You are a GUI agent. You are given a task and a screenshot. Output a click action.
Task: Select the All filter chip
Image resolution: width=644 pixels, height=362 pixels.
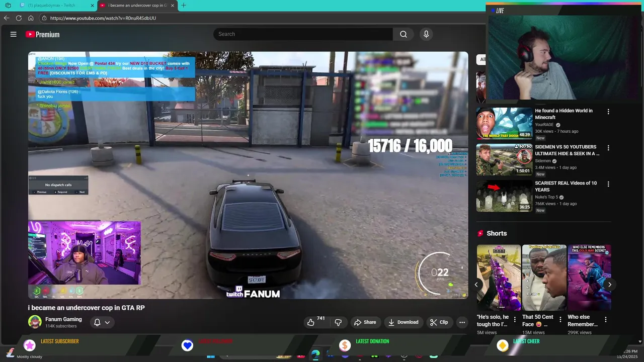point(481,59)
